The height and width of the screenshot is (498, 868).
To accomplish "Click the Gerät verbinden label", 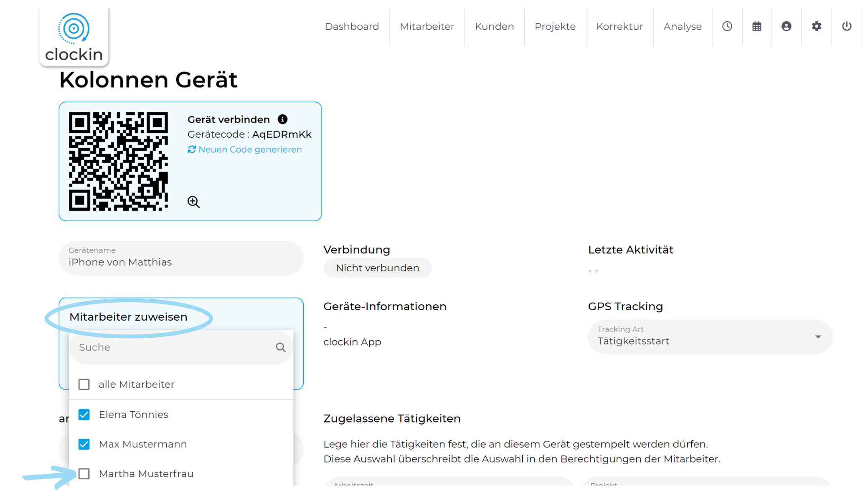I will click(228, 119).
